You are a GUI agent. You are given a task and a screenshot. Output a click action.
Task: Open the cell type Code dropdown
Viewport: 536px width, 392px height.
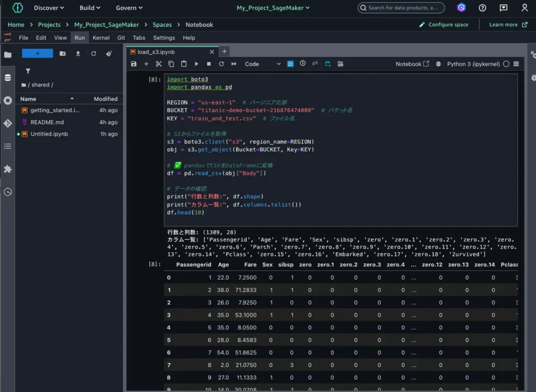pyautogui.click(x=263, y=64)
